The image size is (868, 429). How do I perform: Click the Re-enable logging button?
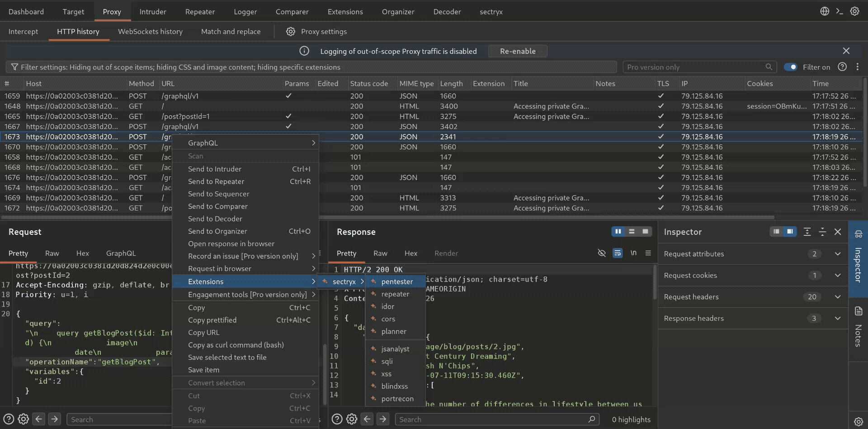[x=518, y=51]
